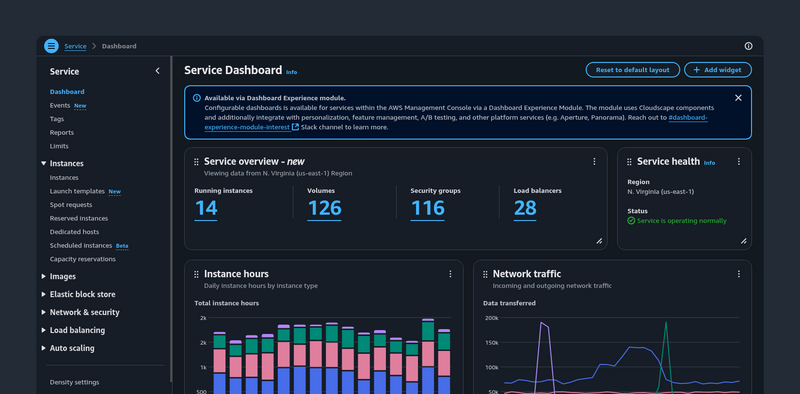
Task: Click the Beta badge next to Scheduled instances
Action: click(122, 246)
